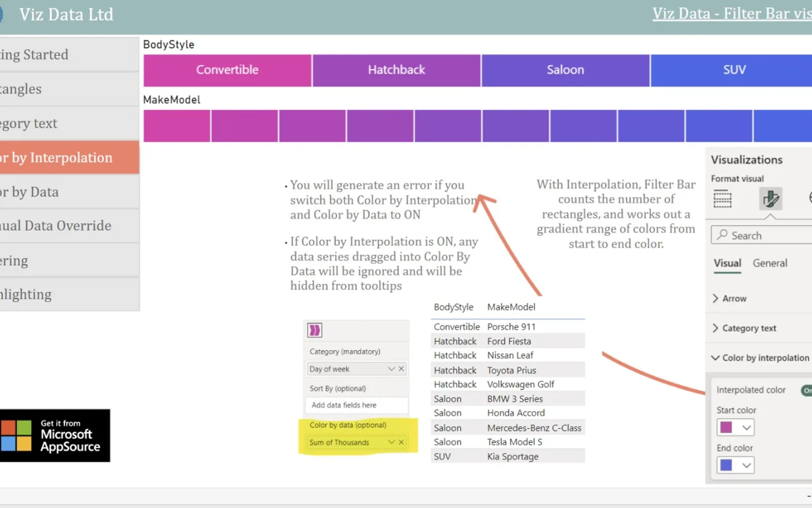812x508 pixels.
Task: Open the Getting Started page
Action: point(70,54)
